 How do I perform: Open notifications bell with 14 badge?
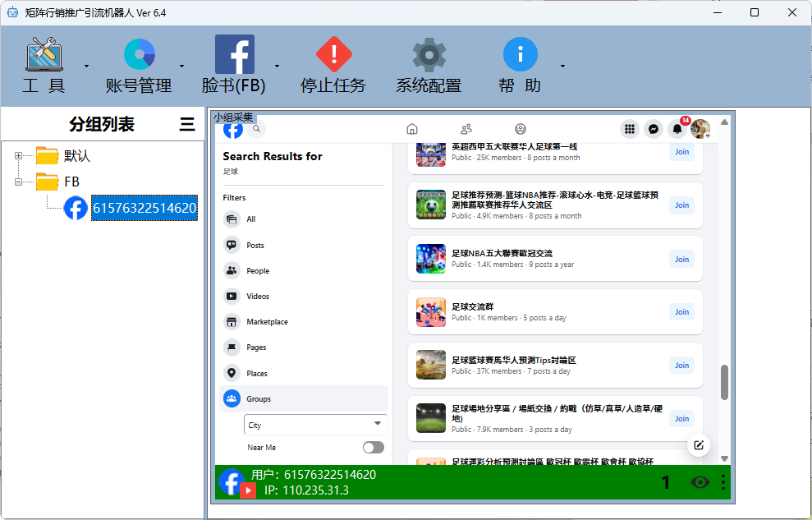tap(677, 129)
